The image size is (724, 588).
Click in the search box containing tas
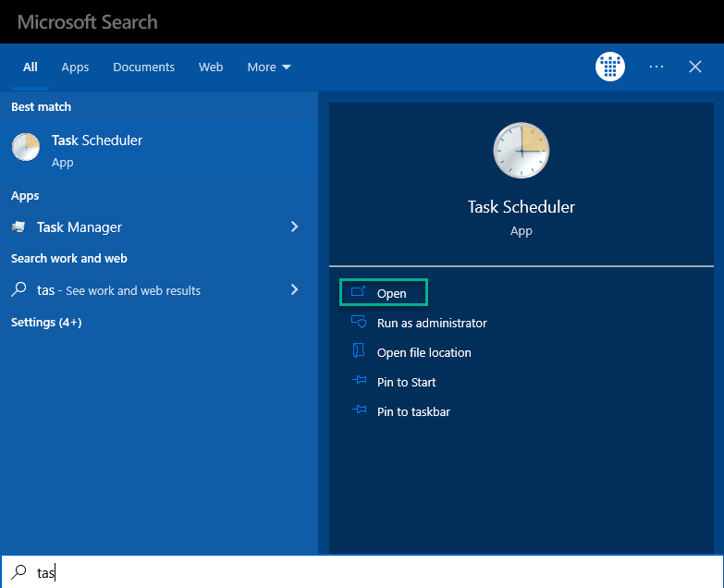(362, 572)
